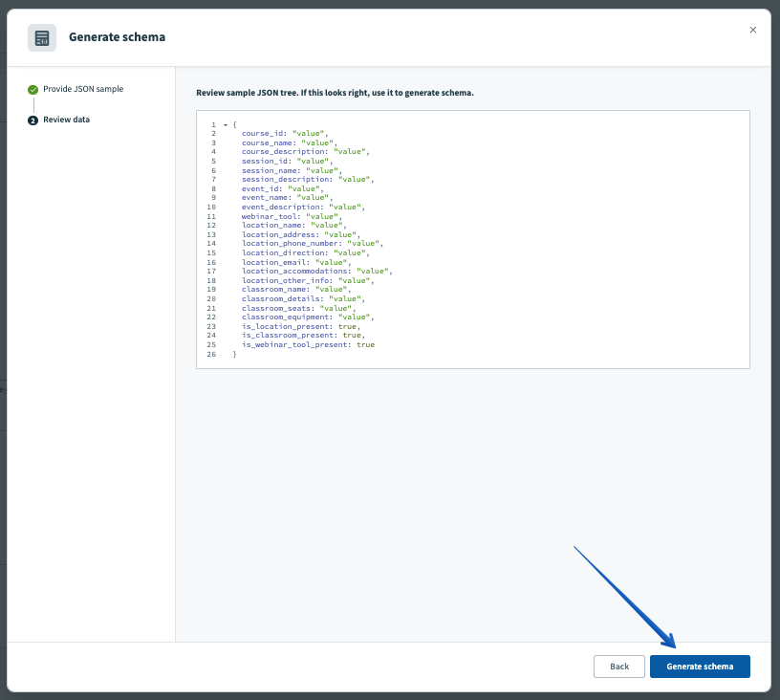Click the event_description line
This screenshot has height=700, width=780.
pyautogui.click(x=303, y=207)
